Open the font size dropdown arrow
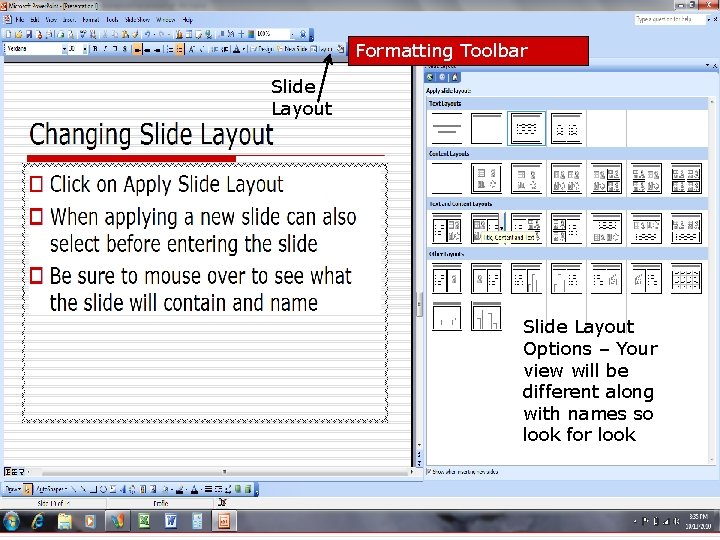The image size is (720, 540). [85, 49]
